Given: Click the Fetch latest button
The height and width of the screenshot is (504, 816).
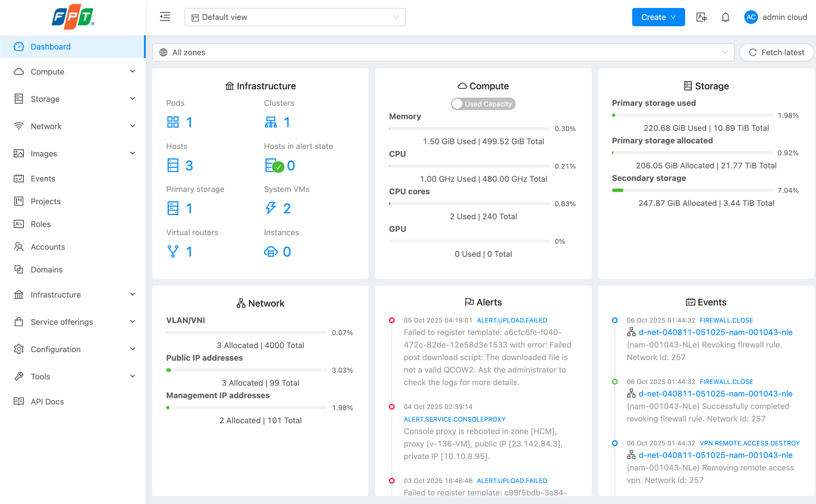Looking at the screenshot, I should (776, 52).
